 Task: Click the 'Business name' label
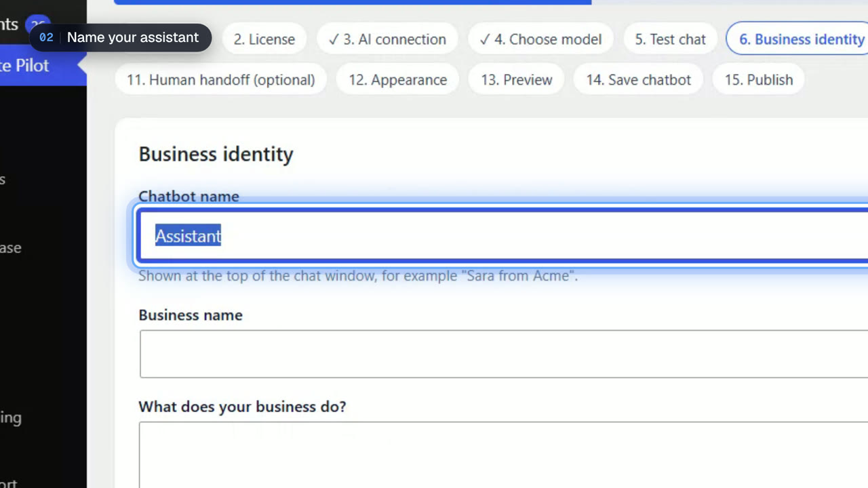191,315
